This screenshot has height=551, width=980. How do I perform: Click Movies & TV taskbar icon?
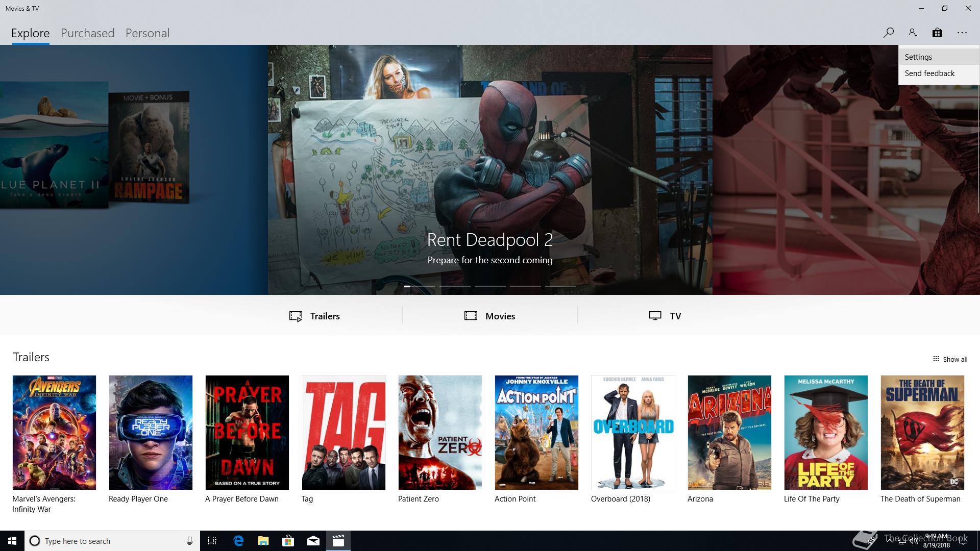(x=338, y=541)
